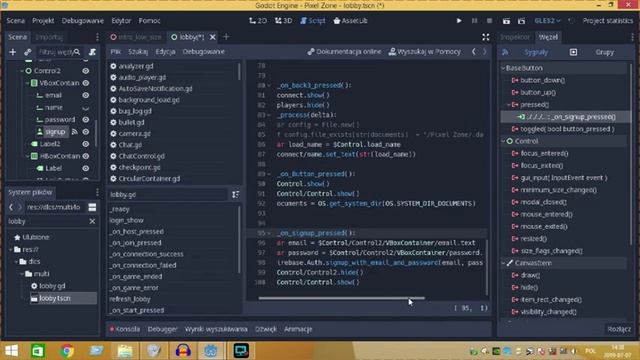Screen dimensions: 640x360
Task: Open the script editor Plik menu
Action: tap(116, 51)
